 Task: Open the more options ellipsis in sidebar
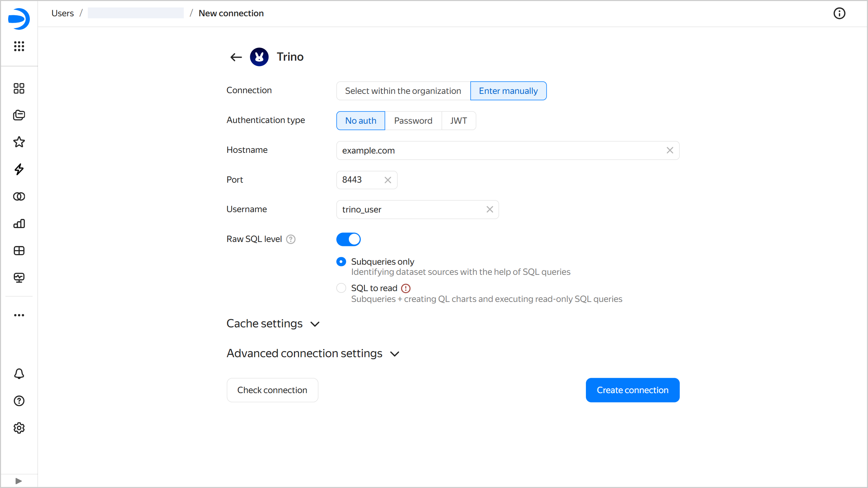[19, 315]
